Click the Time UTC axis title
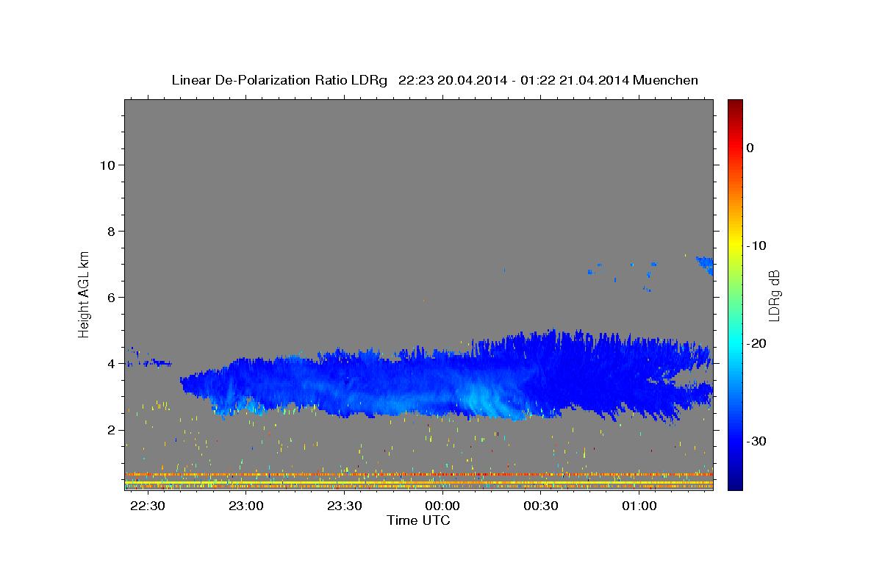 (x=418, y=520)
